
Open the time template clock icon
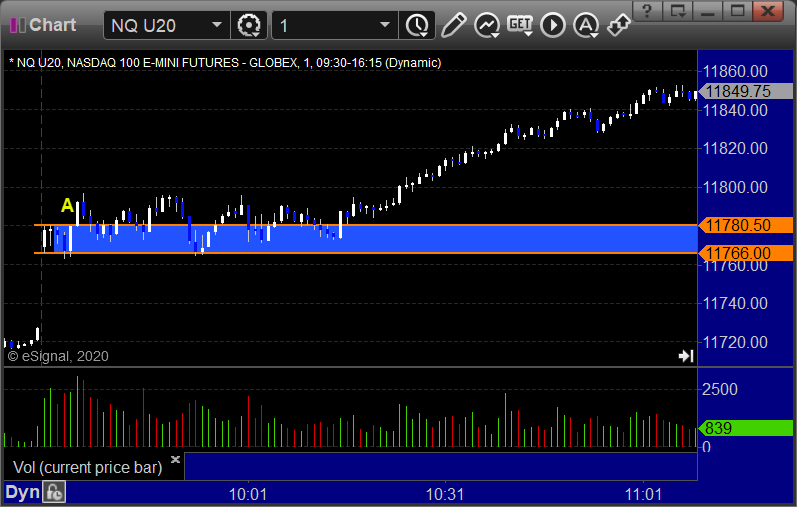pyautogui.click(x=417, y=25)
